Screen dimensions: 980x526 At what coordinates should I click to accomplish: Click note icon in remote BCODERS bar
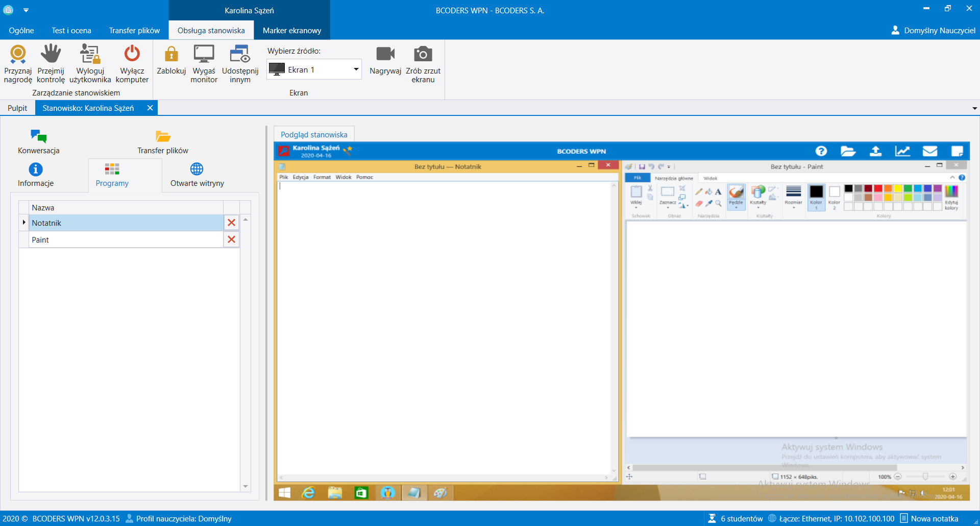point(957,151)
